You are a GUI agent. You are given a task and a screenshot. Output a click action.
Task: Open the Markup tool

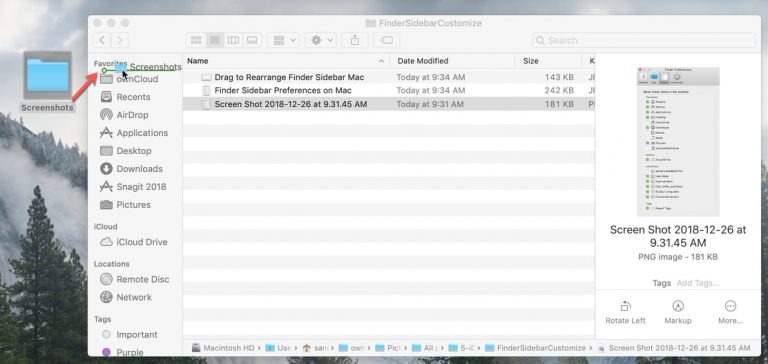click(678, 306)
